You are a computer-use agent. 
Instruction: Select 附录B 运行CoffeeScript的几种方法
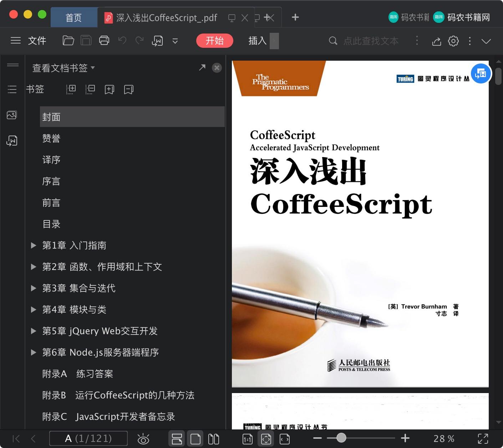pyautogui.click(x=118, y=395)
